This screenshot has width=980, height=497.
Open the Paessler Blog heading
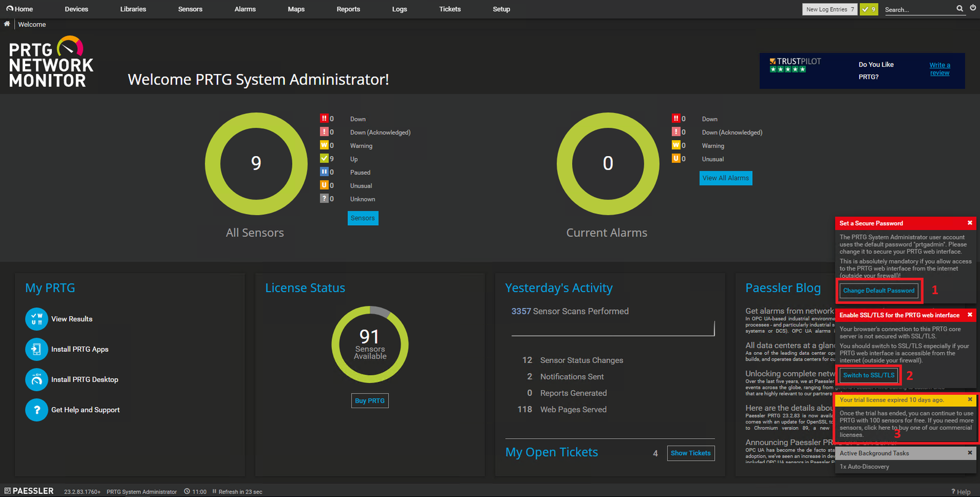783,288
